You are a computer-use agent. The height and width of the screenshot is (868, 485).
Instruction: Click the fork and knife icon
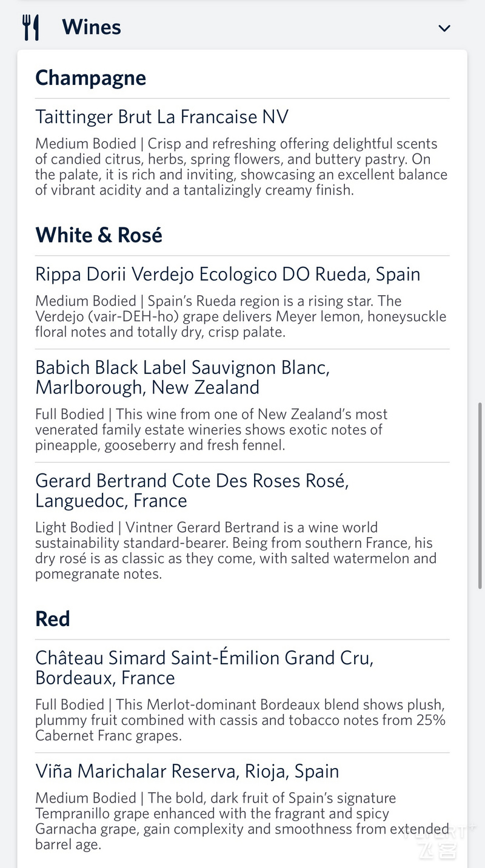31,28
